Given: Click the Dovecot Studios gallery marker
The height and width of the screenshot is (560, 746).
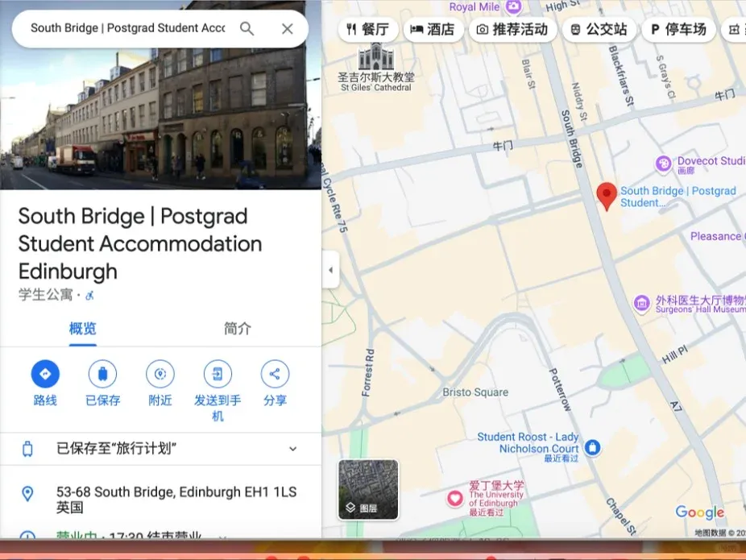Looking at the screenshot, I should click(x=663, y=164).
